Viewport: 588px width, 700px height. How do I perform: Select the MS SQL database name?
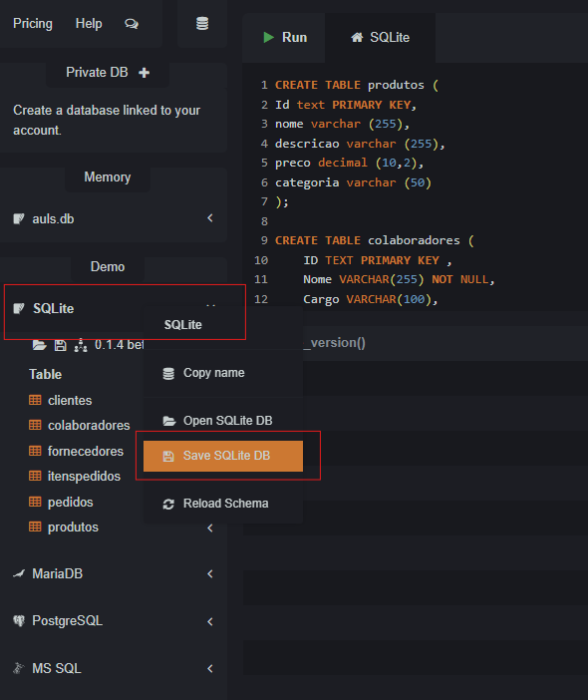pos(57,668)
